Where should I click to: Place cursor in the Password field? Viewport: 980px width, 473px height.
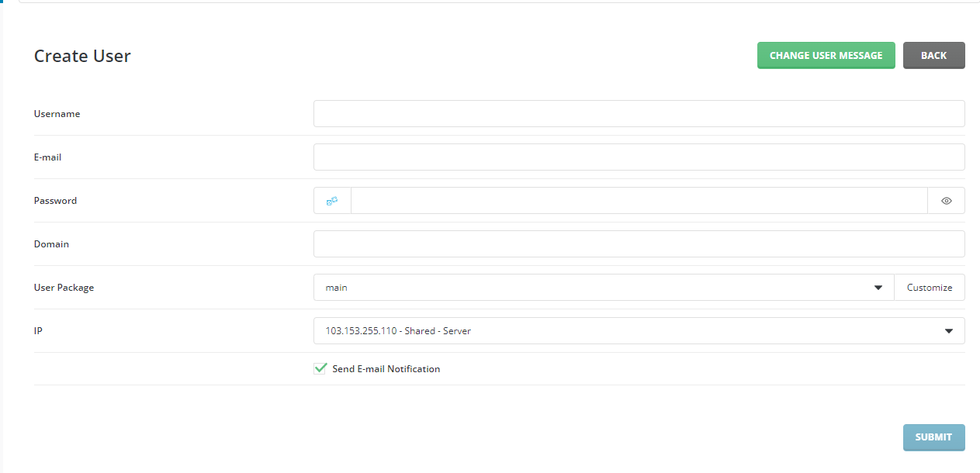[639, 201]
